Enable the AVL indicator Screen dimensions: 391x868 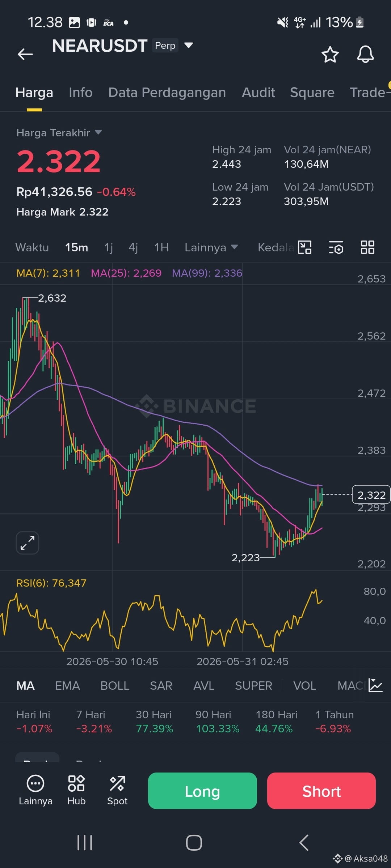[x=204, y=686]
